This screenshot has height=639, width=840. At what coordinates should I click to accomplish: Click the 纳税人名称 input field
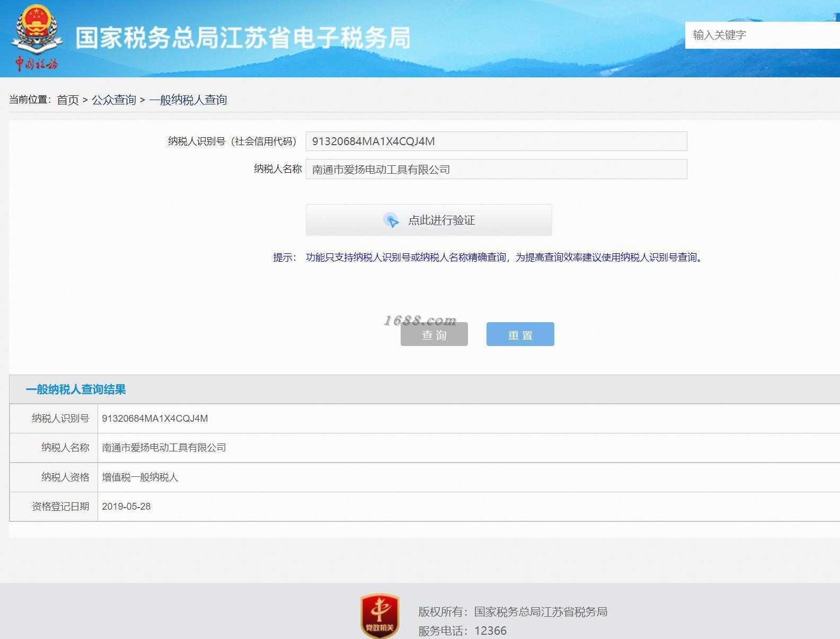point(496,169)
